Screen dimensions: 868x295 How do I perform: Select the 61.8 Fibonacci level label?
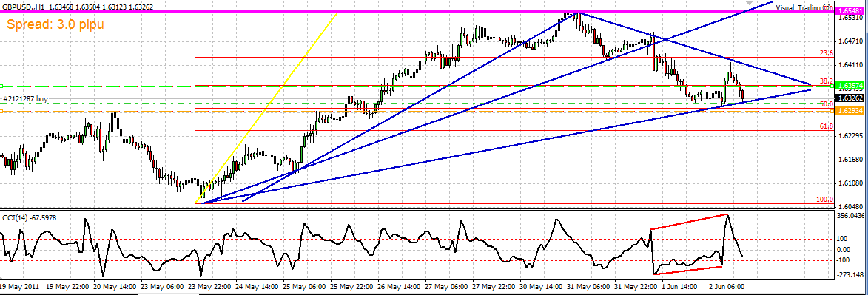pos(827,126)
